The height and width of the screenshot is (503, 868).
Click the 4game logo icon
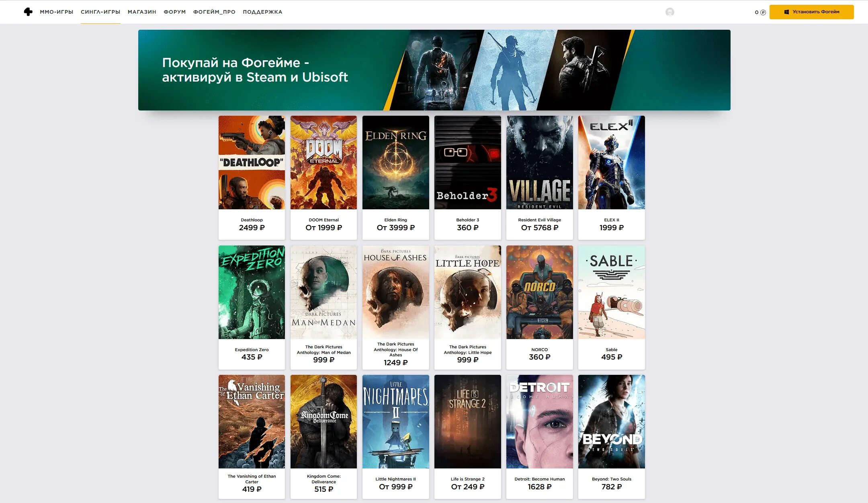(x=28, y=12)
